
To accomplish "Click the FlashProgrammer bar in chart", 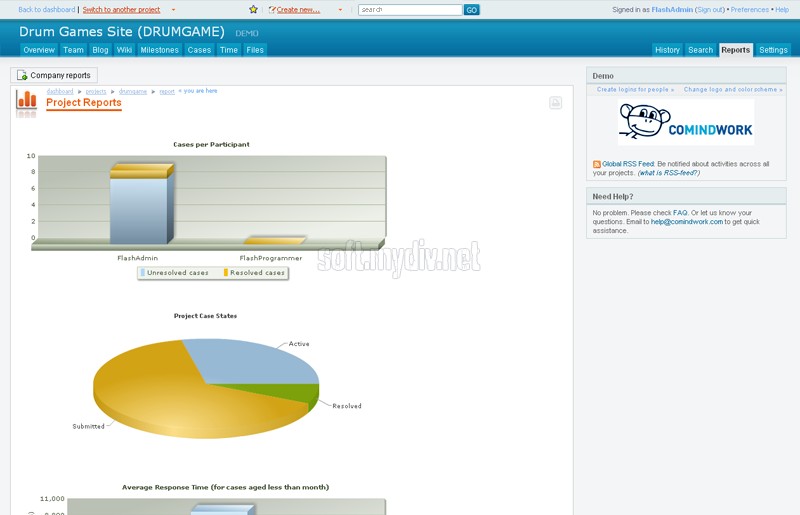I will tap(274, 240).
